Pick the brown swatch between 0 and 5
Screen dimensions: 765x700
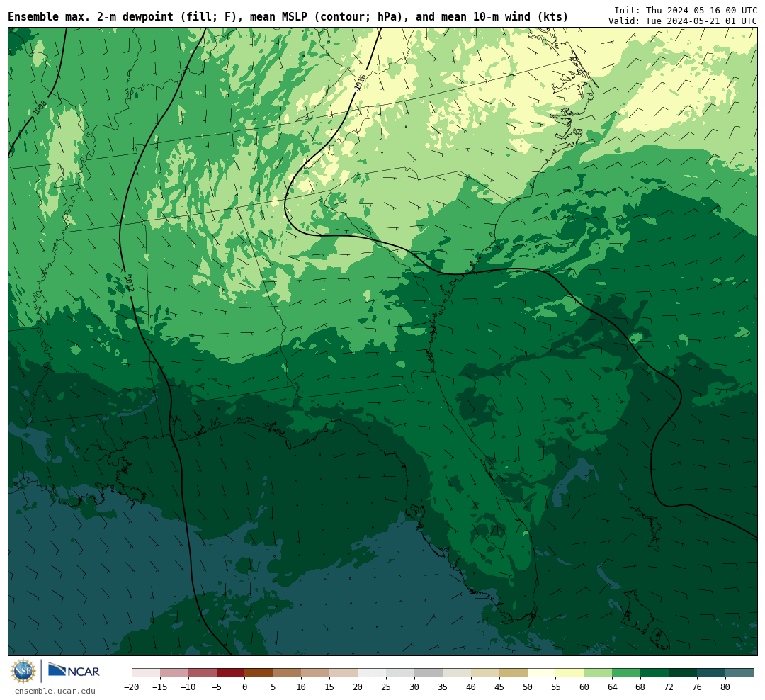(x=259, y=673)
